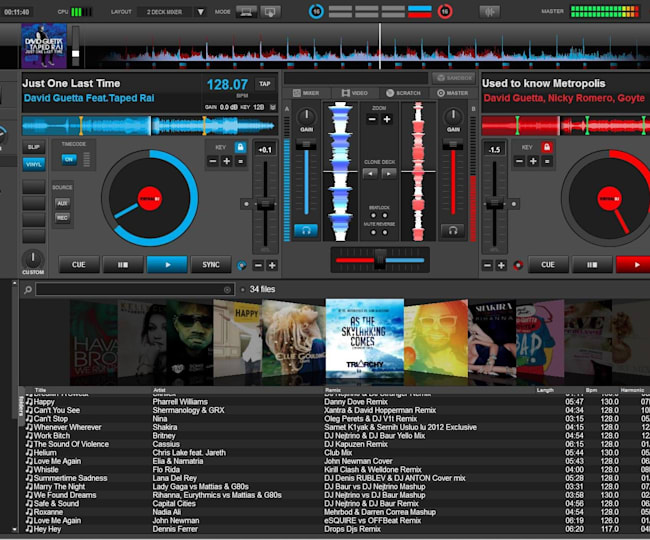
Task: Click left deck CUE button
Action: coord(79,264)
